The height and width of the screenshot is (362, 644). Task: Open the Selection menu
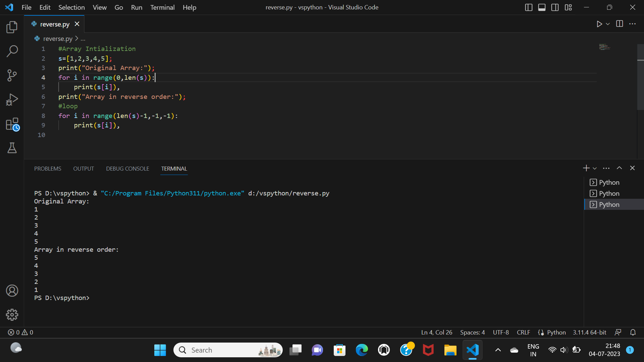(71, 7)
